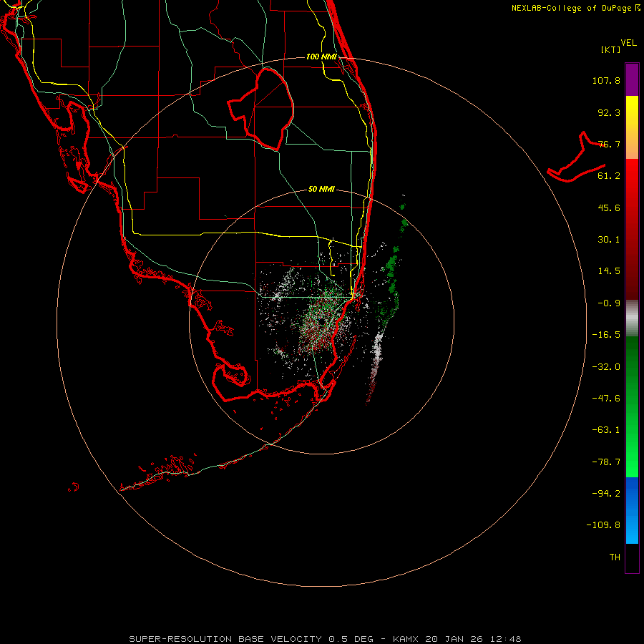Screen dimensions: 644x644
Task: Pick the blue segment of the color bar
Action: (632, 510)
